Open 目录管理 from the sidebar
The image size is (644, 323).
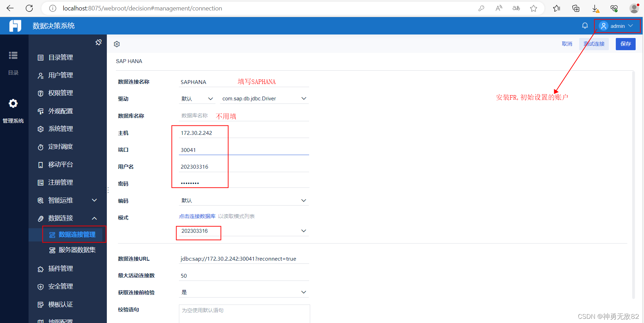(x=61, y=57)
